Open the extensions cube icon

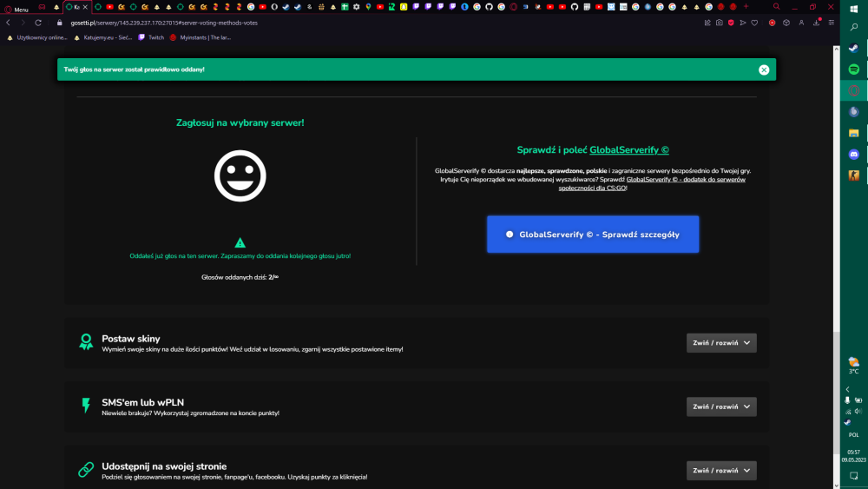[x=786, y=23]
